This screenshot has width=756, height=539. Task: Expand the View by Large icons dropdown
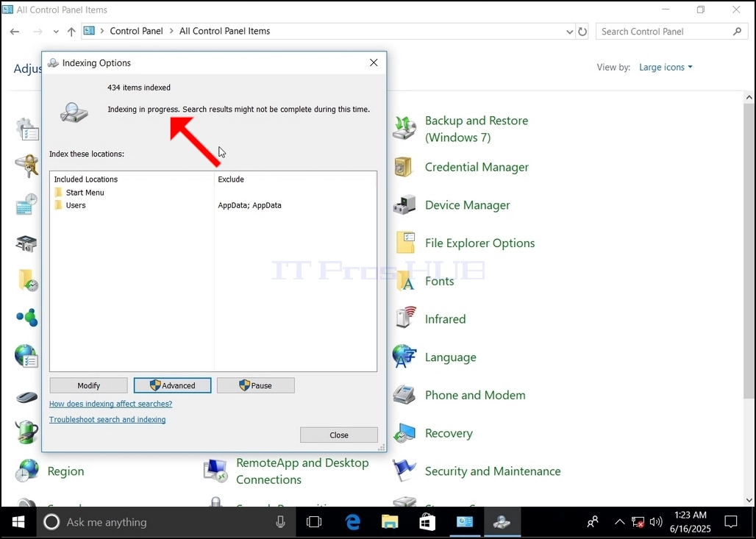click(666, 68)
